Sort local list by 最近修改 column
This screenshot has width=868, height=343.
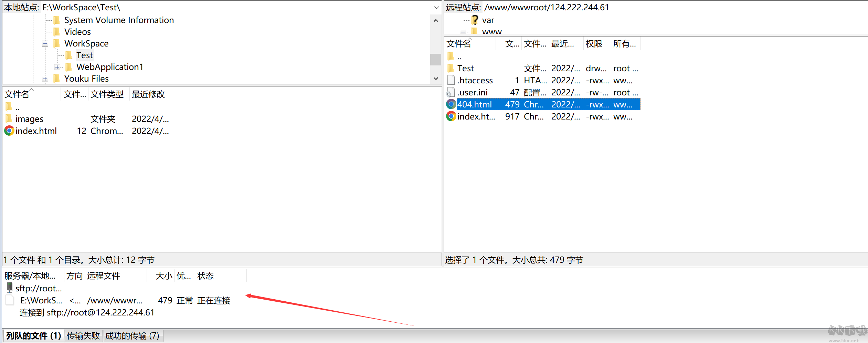coord(150,94)
